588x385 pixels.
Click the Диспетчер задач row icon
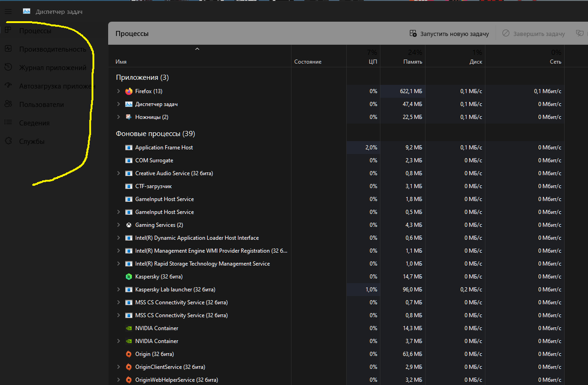[x=128, y=104]
